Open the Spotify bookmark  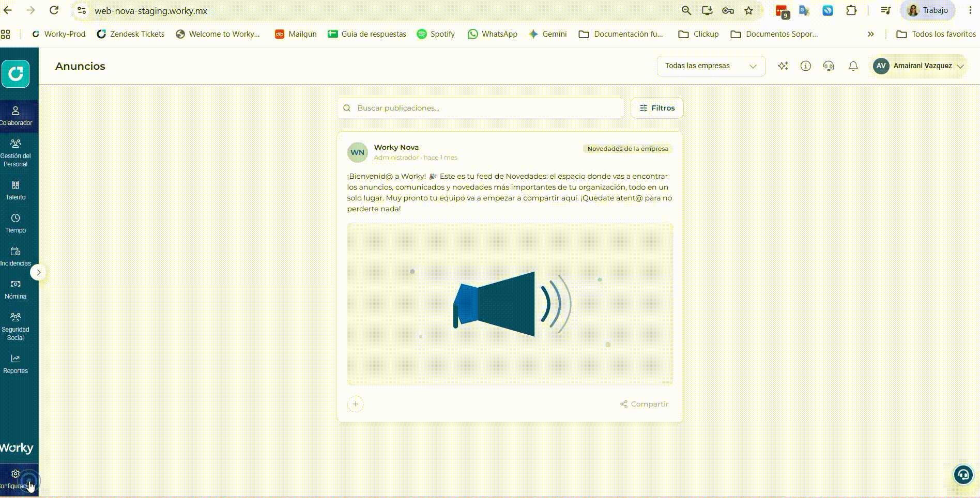436,34
